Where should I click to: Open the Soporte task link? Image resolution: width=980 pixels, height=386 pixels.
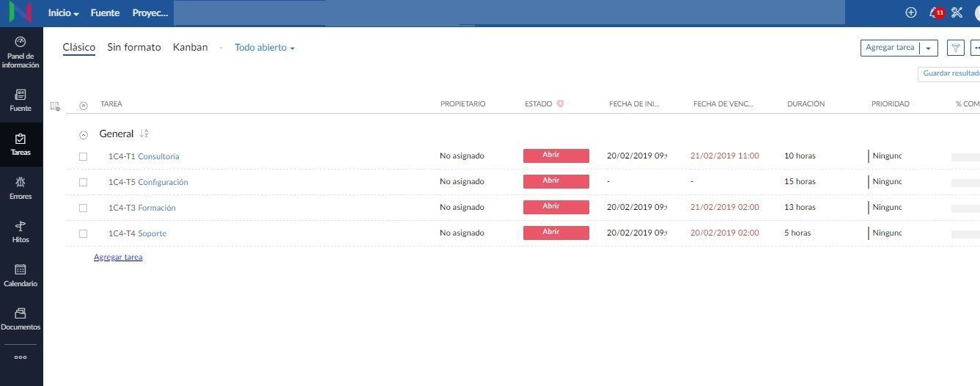[x=152, y=233]
